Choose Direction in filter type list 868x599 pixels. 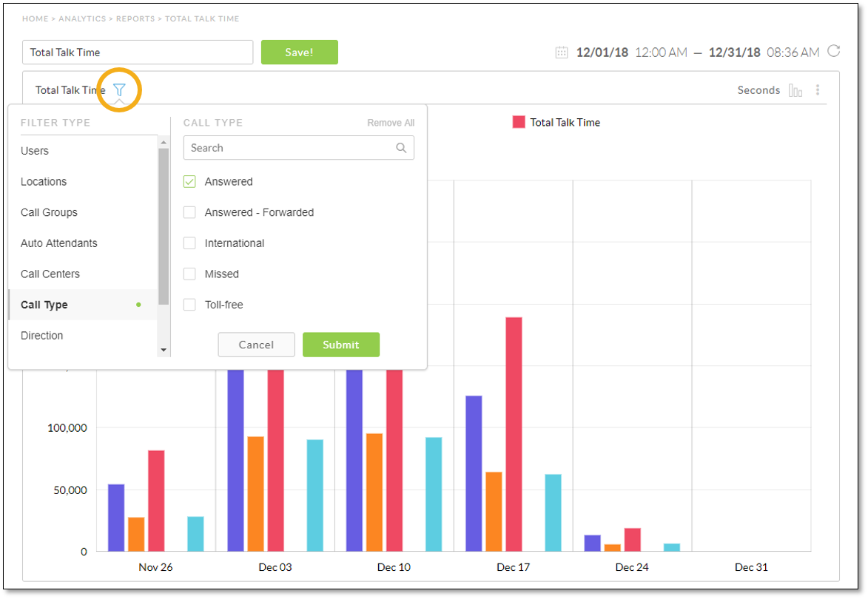point(42,336)
